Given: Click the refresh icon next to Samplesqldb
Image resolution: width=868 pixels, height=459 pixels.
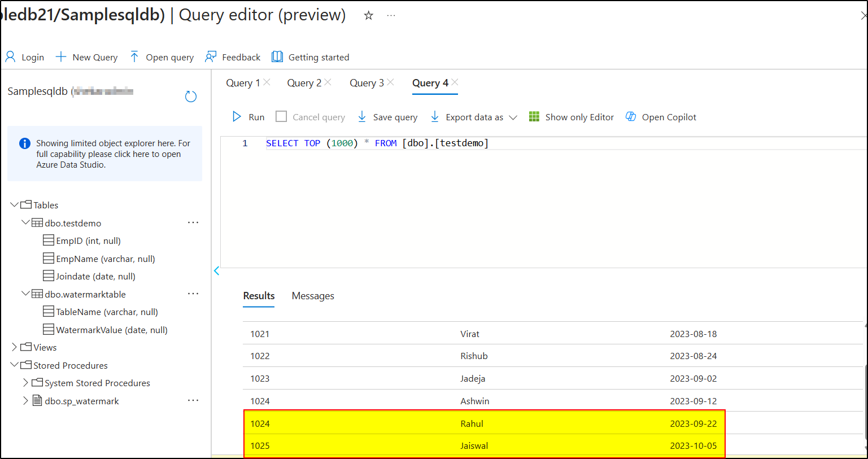Looking at the screenshot, I should tap(191, 97).
